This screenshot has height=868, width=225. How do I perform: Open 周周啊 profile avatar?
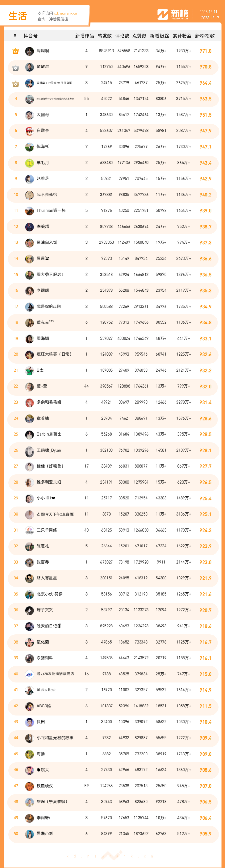click(30, 51)
